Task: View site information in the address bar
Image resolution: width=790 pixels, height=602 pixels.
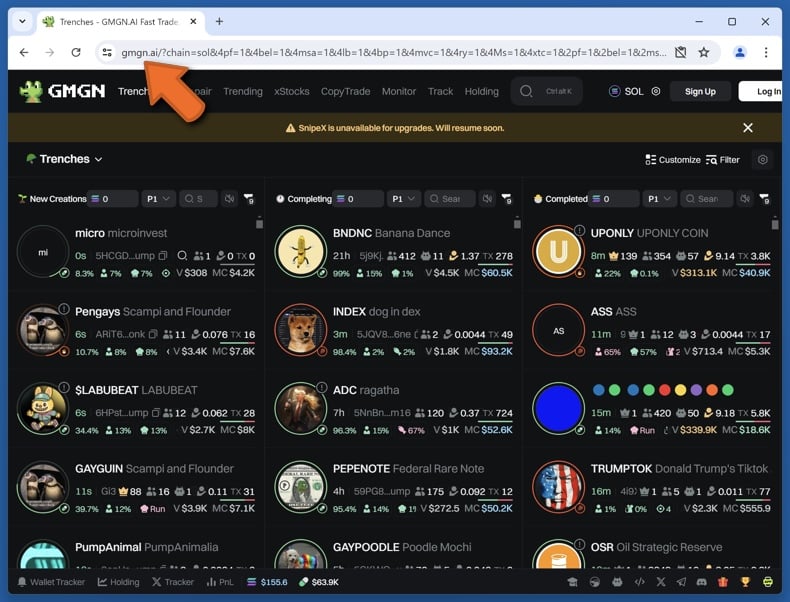Action: coord(107,52)
